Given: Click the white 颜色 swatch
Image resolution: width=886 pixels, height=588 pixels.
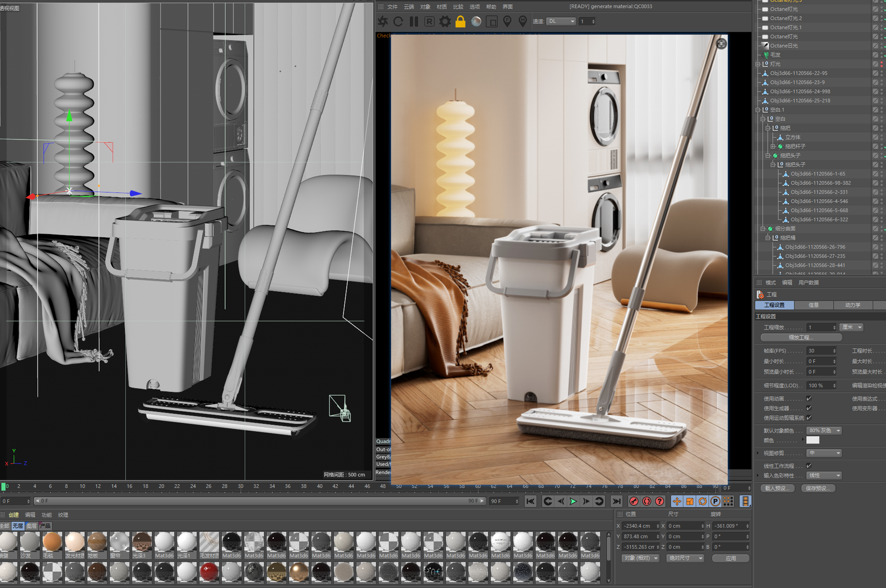Looking at the screenshot, I should click(812, 440).
